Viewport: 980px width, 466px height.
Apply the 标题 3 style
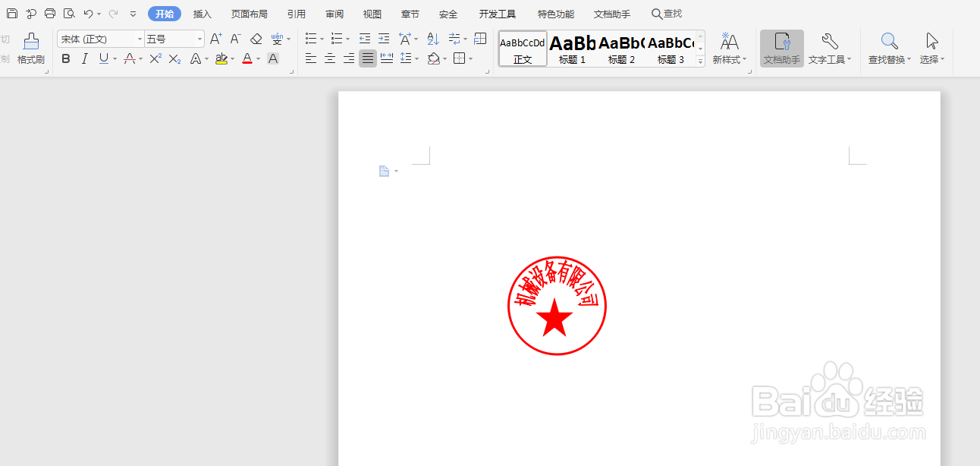pos(671,49)
